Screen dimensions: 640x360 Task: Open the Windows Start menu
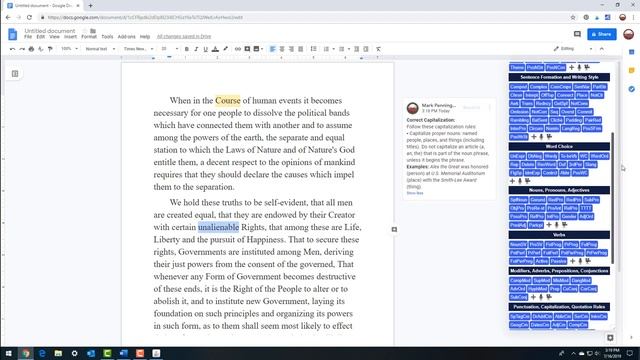click(8, 353)
